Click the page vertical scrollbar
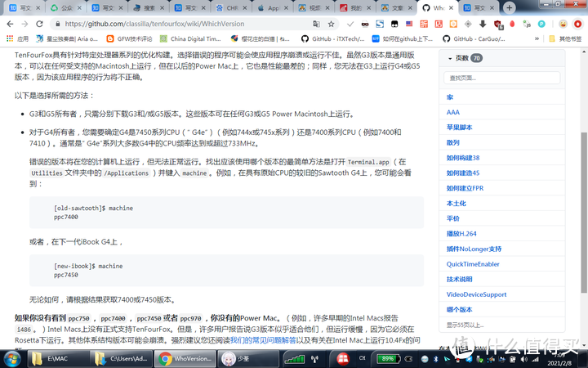This screenshot has width=588, height=368. pyautogui.click(x=584, y=212)
